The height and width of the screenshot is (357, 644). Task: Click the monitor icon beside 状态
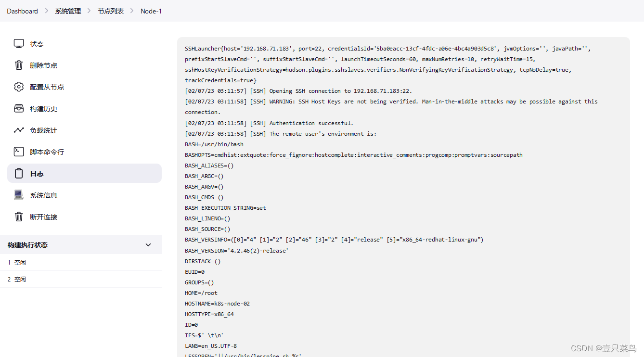click(x=19, y=44)
